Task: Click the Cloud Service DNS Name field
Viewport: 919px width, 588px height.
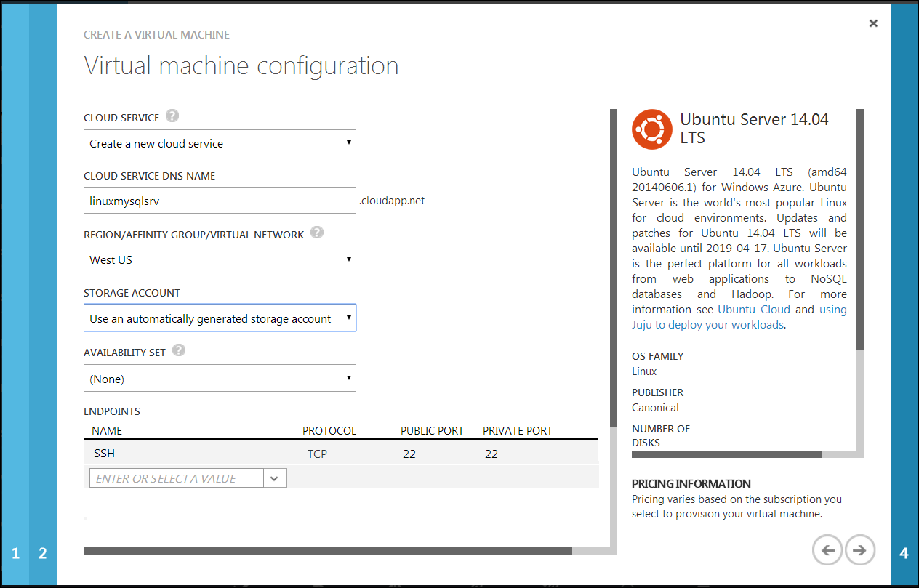Action: click(220, 201)
